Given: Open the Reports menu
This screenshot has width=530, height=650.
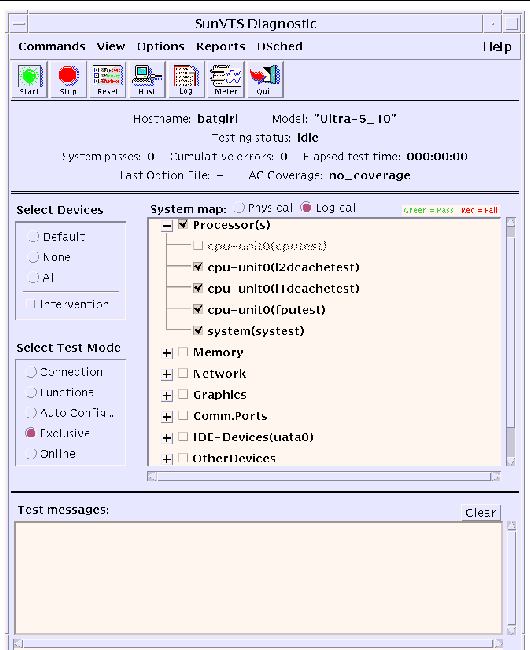Looking at the screenshot, I should pos(220,46).
